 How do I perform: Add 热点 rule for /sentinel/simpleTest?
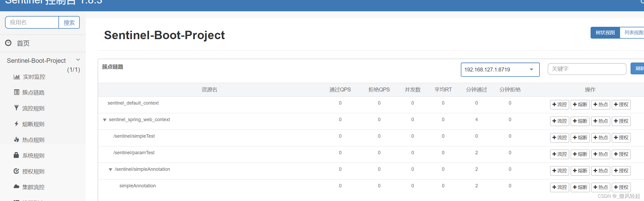pos(601,138)
